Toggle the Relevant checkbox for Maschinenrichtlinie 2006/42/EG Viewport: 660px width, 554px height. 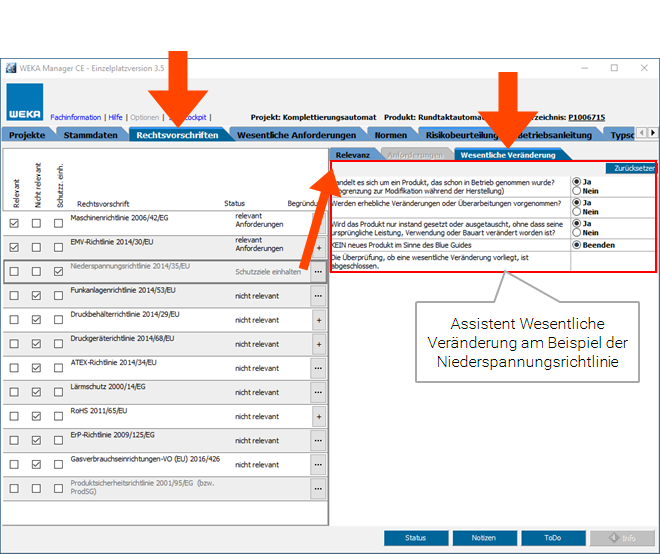pos(14,223)
